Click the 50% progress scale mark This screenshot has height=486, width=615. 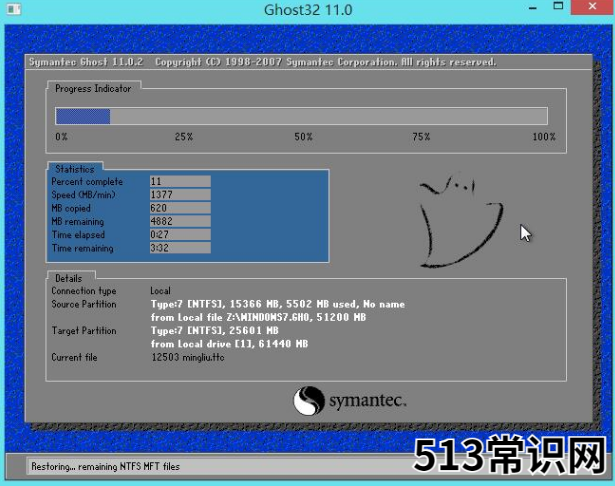pyautogui.click(x=303, y=137)
